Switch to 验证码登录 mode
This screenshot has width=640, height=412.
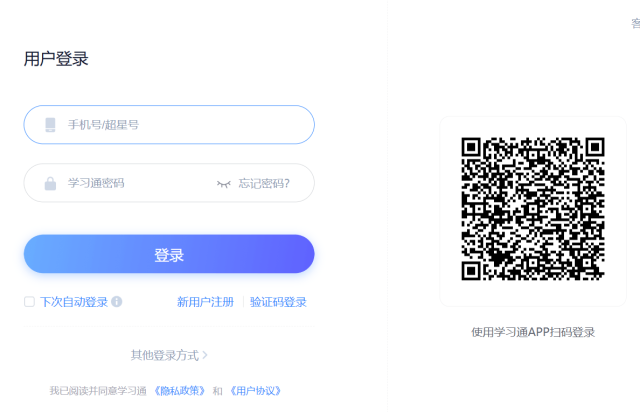278,302
